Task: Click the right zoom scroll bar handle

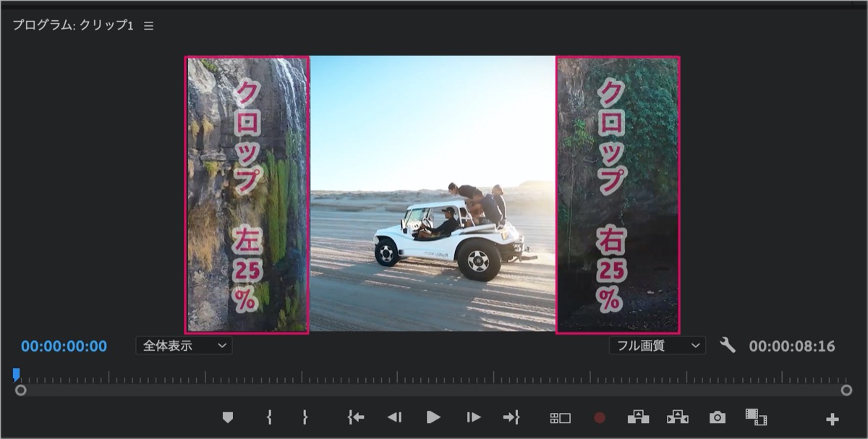Action: point(847,390)
